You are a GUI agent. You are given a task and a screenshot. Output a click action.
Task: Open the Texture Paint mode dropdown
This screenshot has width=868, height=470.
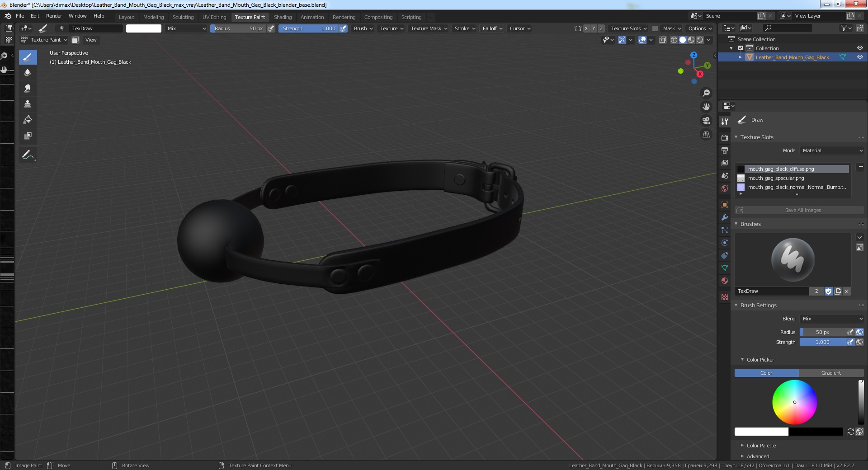point(44,40)
